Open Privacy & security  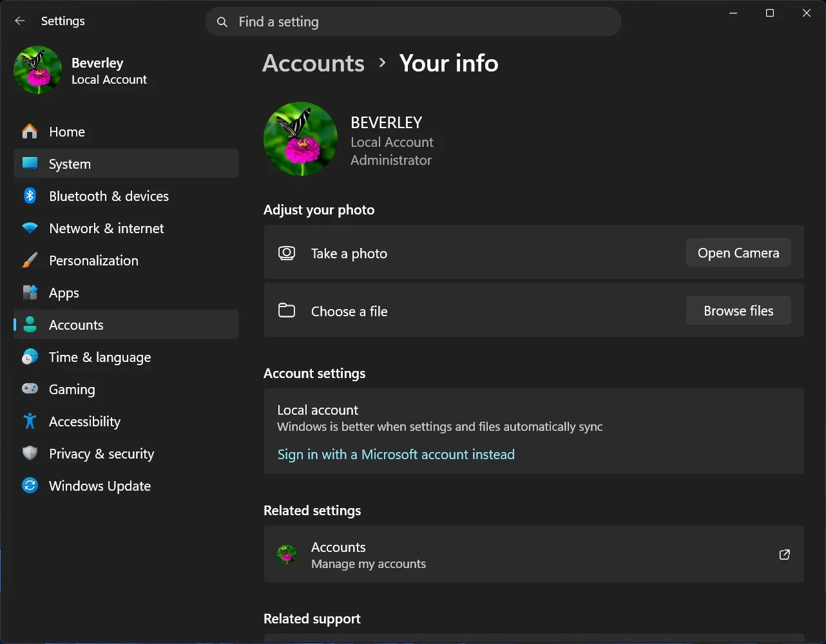click(x=126, y=453)
